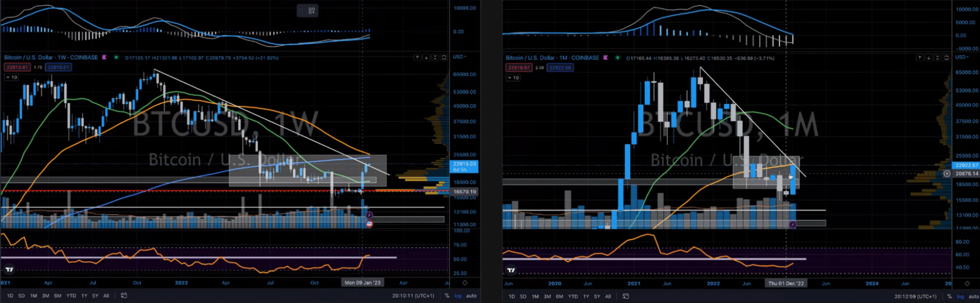Image resolution: width=980 pixels, height=303 pixels.
Task: Expand indicator list collapsed at 10 in monthly chart
Action: coord(512,77)
